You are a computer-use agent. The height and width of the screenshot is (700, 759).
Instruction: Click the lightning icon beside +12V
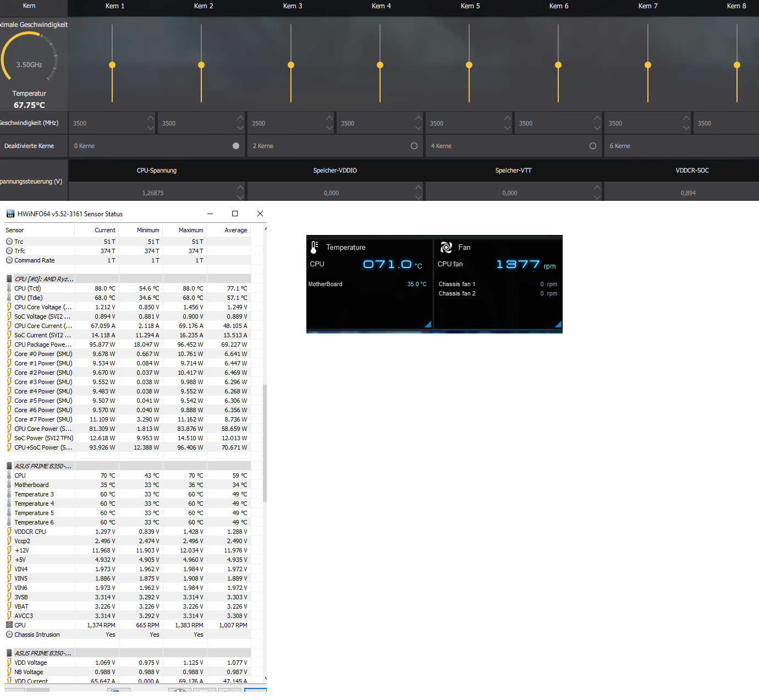pyautogui.click(x=9, y=550)
